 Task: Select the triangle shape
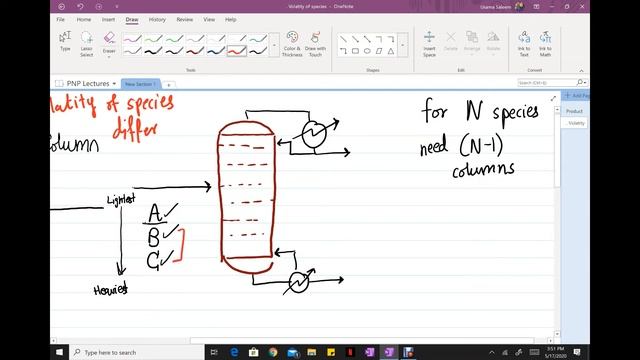coord(391,51)
